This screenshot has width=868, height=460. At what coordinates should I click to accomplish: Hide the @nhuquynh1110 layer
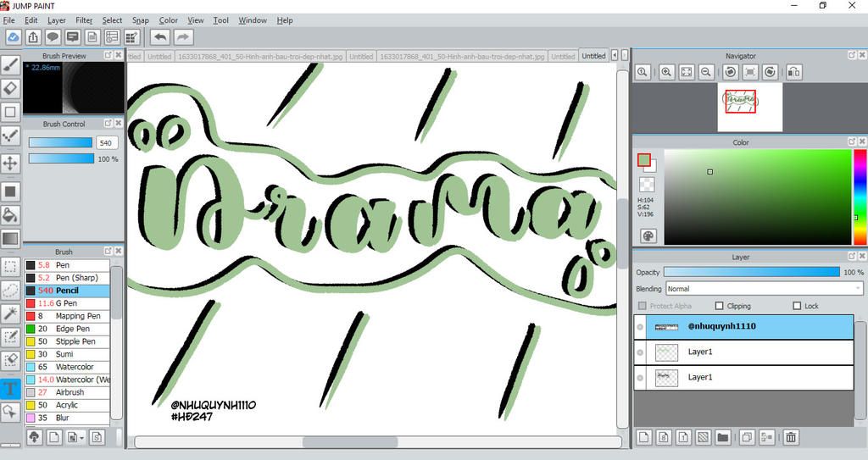[640, 327]
